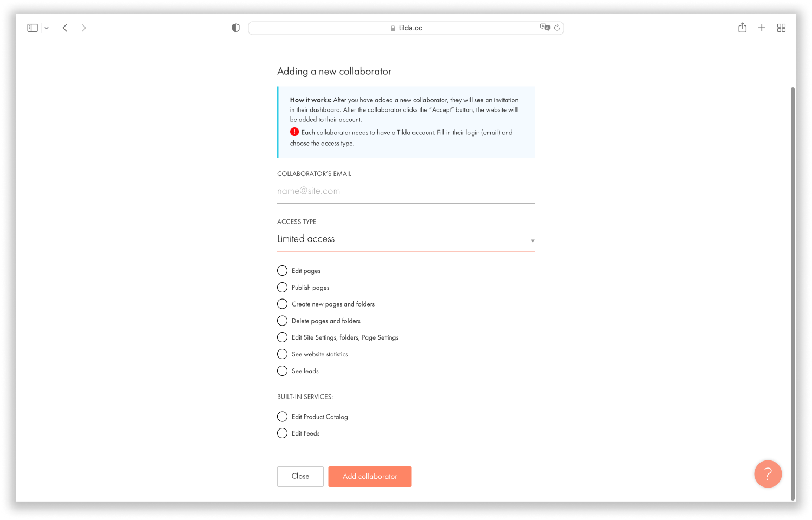Viewport: 812px width, 520px height.
Task: Enable the Edit pages permission
Action: [282, 270]
